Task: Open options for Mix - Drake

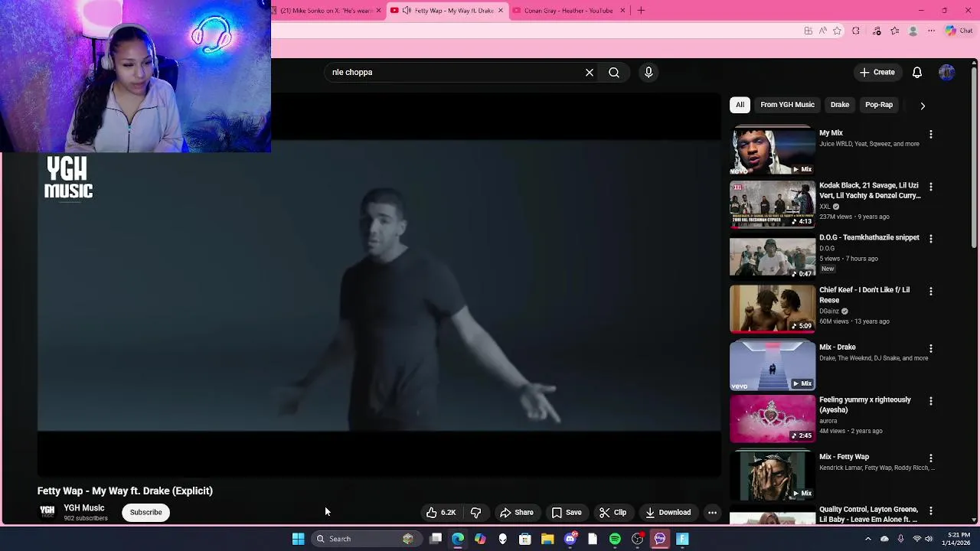Action: (931, 348)
